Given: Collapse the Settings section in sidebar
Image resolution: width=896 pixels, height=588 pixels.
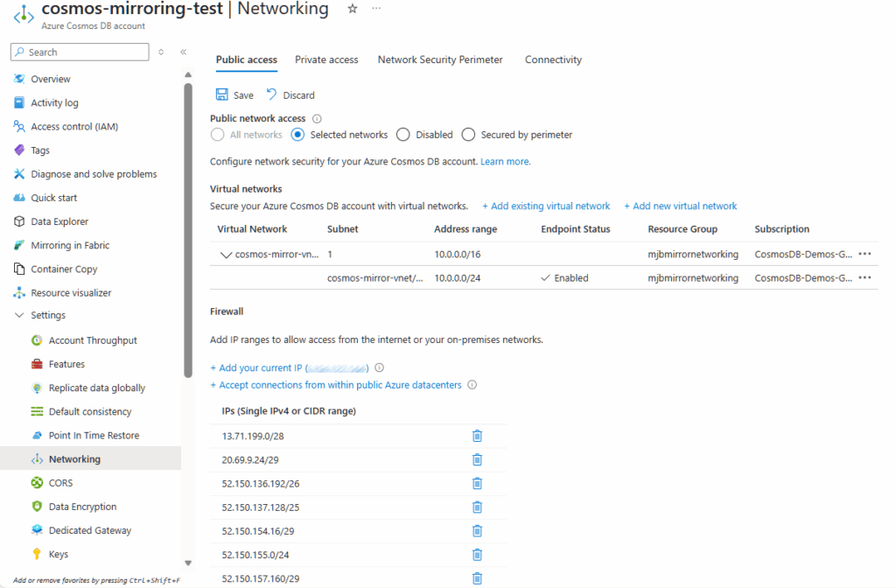Looking at the screenshot, I should (x=19, y=315).
